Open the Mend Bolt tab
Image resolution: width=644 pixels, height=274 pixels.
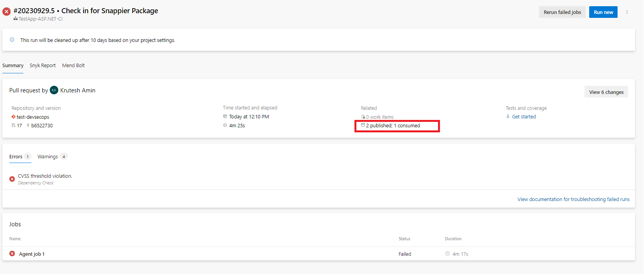click(73, 66)
